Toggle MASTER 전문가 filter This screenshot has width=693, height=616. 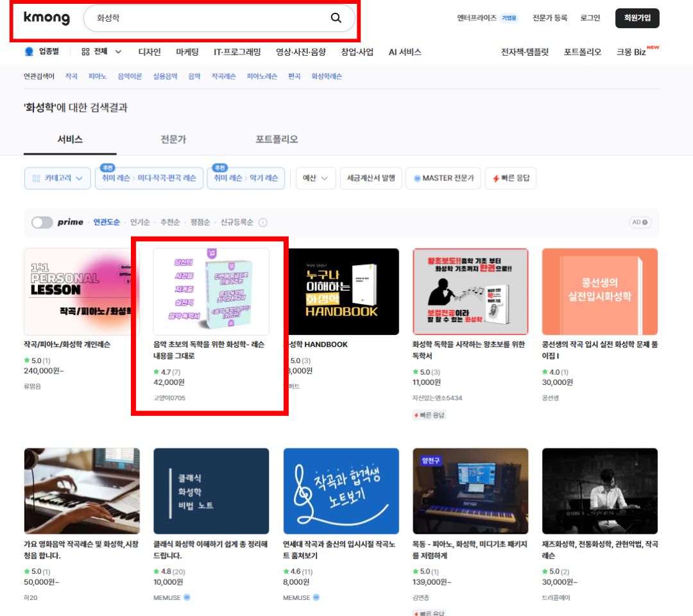[443, 178]
